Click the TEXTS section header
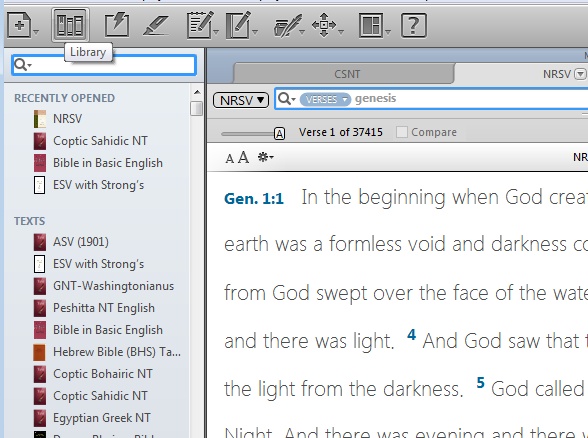The height and width of the screenshot is (438, 588). pos(29,221)
